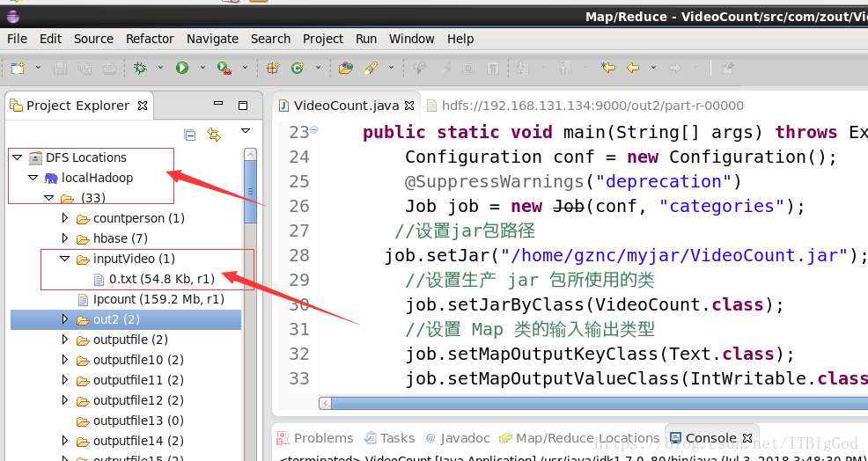Open the Refactor menu
The width and height of the screenshot is (868, 461).
pyautogui.click(x=150, y=39)
